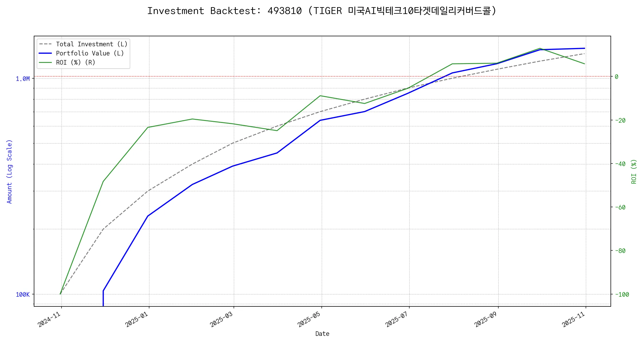Click the -100 ROI axis tick label
Image resolution: width=644 pixels, height=343 pixels.
[622, 295]
